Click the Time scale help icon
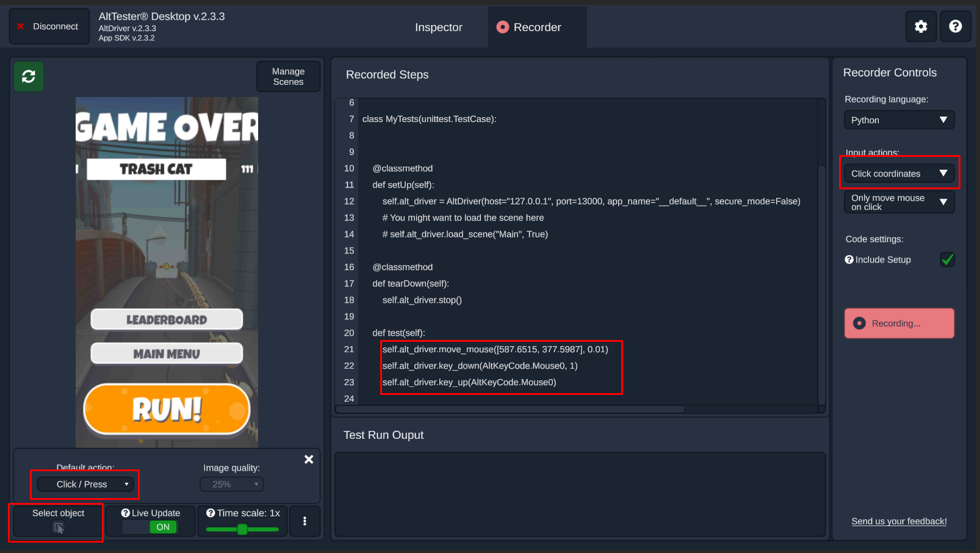Viewport: 980px width, 553px height. click(x=211, y=513)
